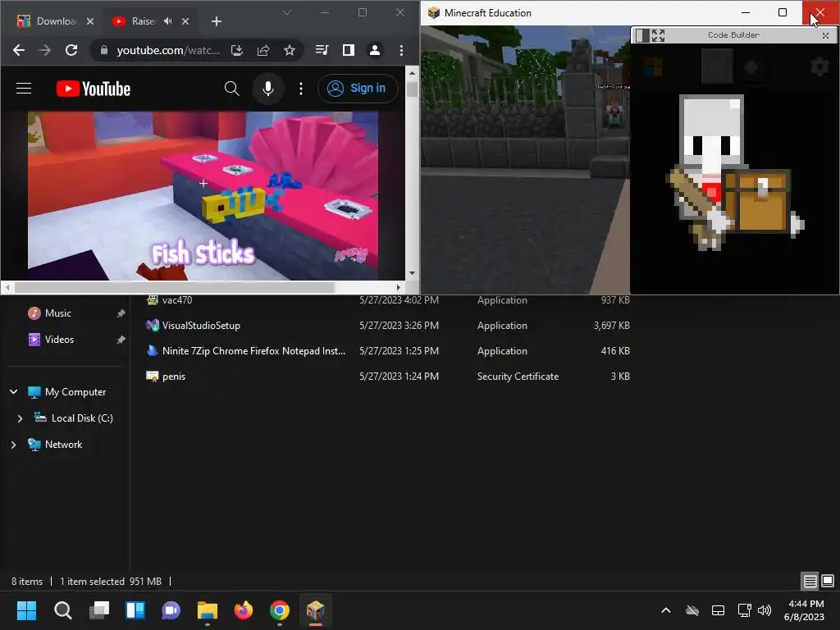Select the Ninite 7Zip Chrome Firefox installer
The image size is (840, 630).
click(388, 351)
